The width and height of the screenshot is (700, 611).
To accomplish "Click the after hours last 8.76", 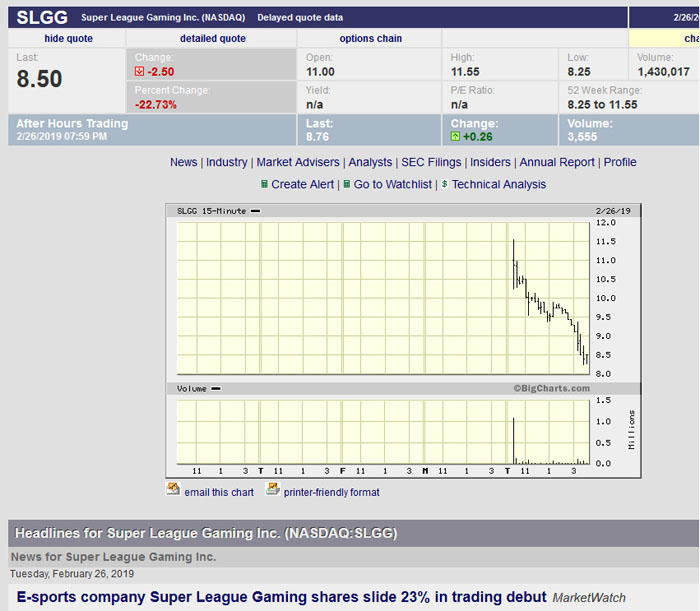I will coord(317,137).
